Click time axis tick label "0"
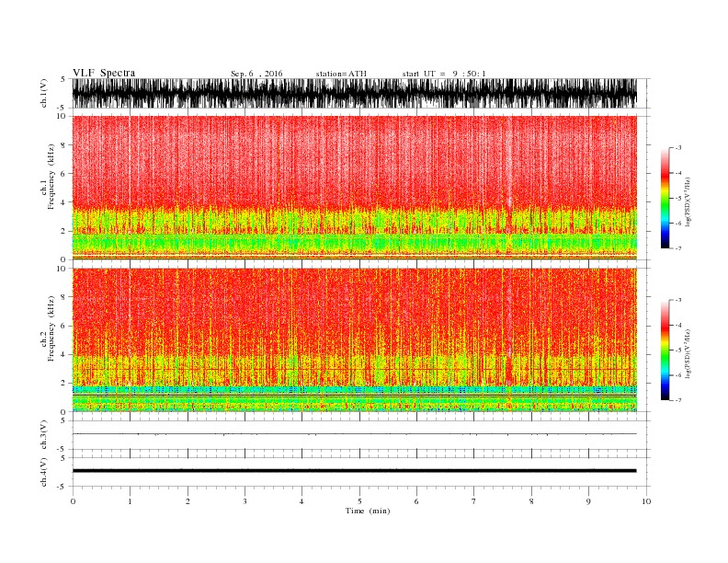This screenshot has width=728, height=563. pos(73,501)
